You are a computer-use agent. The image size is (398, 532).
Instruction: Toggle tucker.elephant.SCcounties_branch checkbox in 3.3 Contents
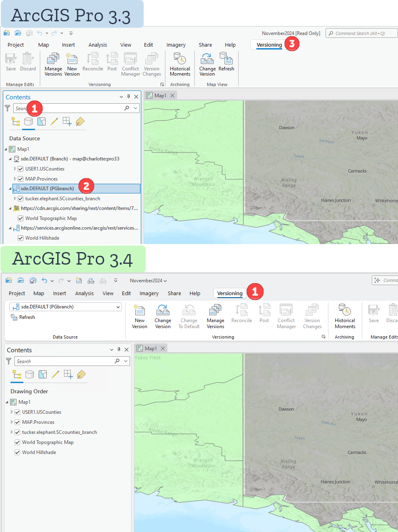(x=21, y=199)
